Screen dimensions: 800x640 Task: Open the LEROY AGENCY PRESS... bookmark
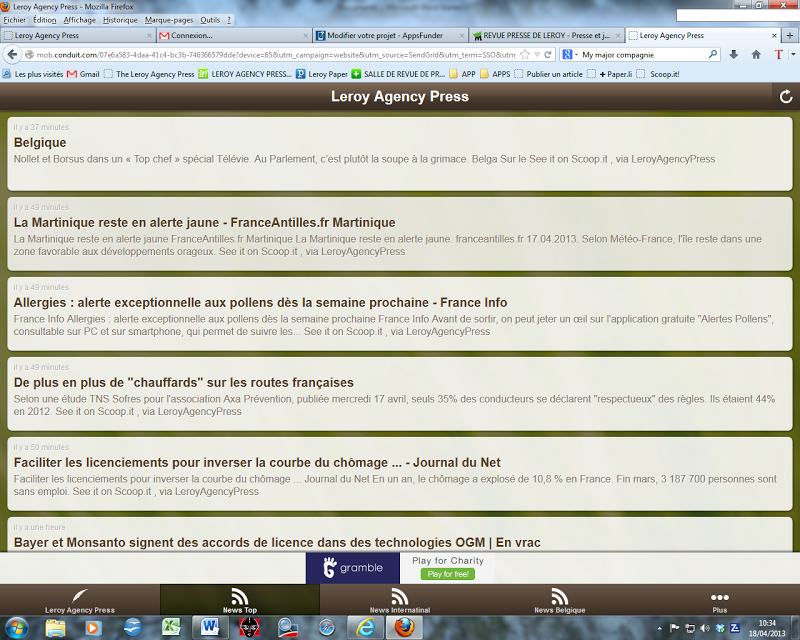tap(245, 74)
